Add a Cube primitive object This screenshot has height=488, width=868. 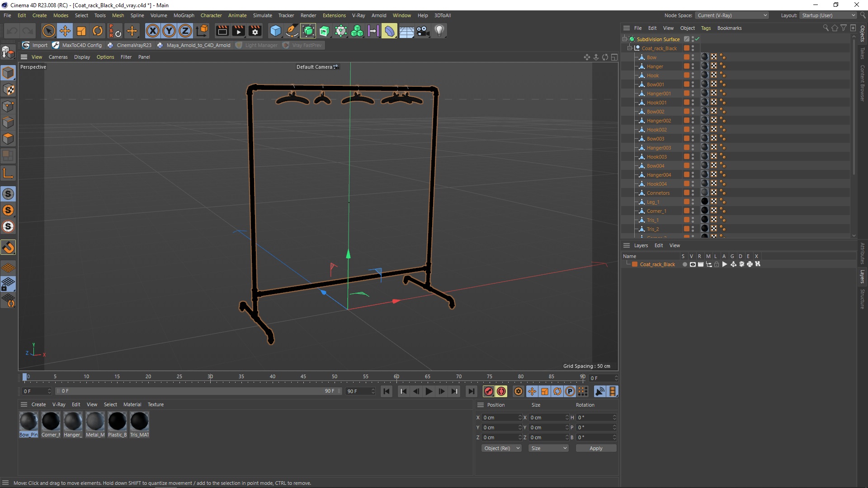click(275, 31)
